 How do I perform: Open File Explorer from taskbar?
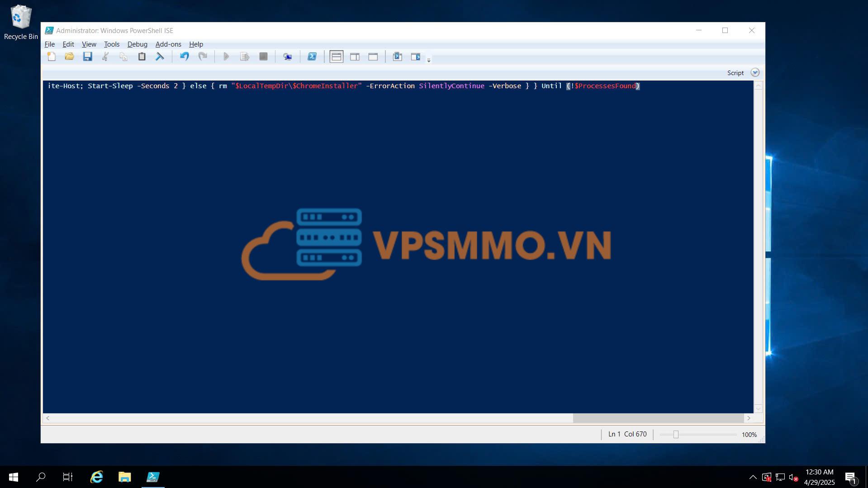[x=124, y=477]
